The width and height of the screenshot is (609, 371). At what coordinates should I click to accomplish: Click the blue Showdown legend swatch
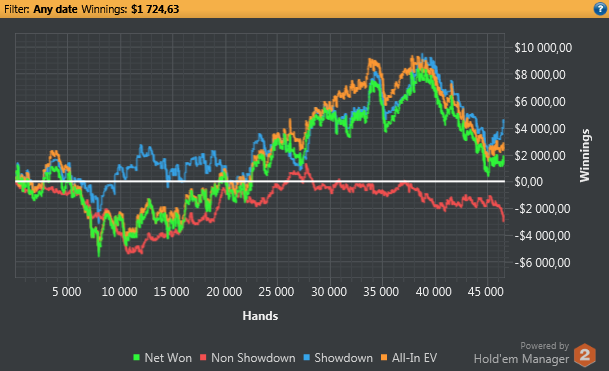306,357
